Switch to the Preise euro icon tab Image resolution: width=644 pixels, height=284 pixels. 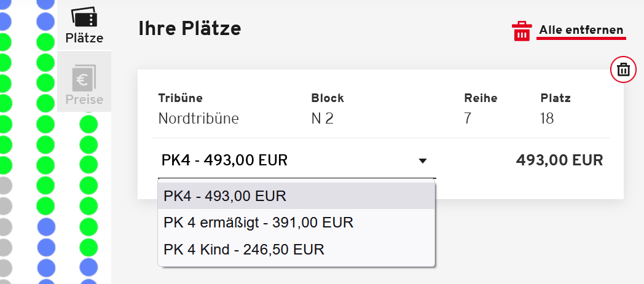(x=84, y=82)
